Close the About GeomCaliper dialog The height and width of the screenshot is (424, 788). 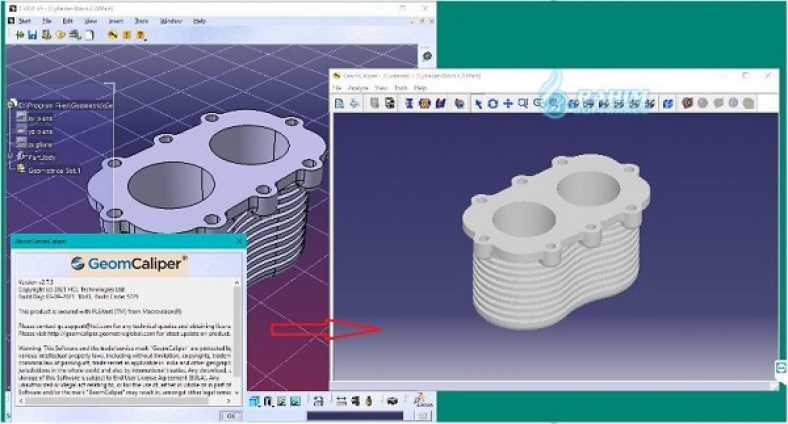click(240, 241)
